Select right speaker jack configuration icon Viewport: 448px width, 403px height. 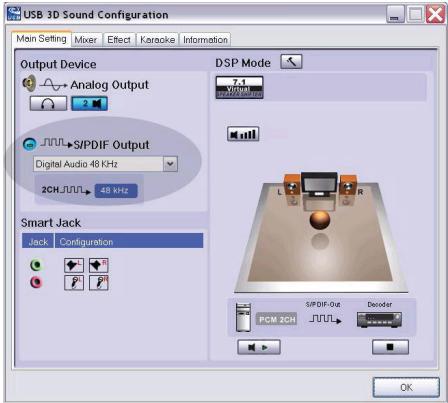99,266
